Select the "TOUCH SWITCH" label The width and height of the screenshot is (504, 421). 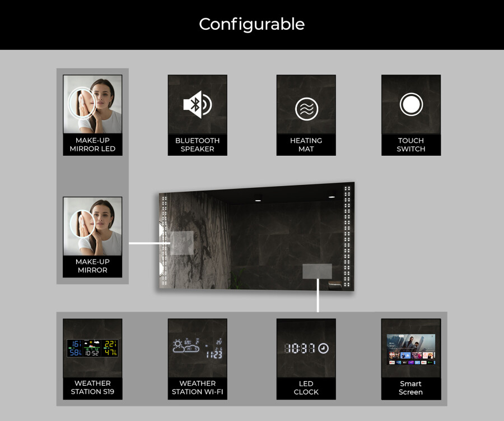(x=411, y=145)
